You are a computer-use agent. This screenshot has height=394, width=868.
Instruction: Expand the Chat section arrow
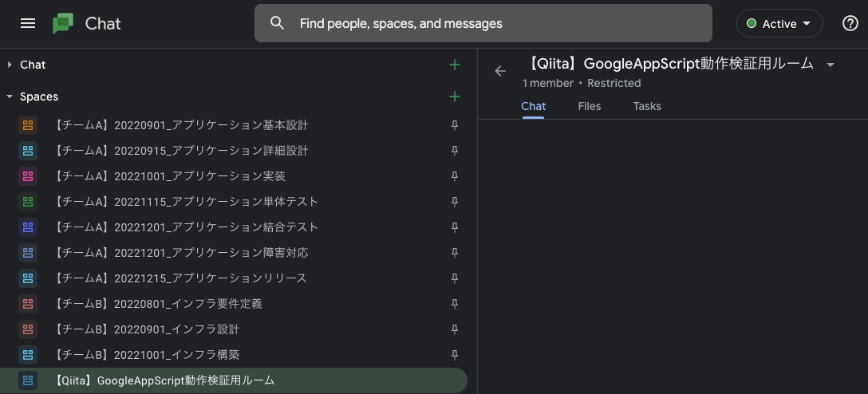(x=10, y=65)
